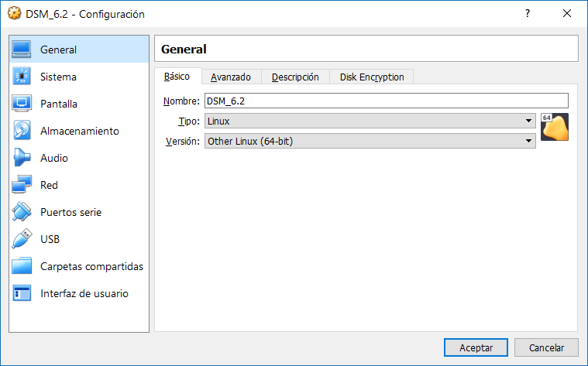Click the Tipo label

[189, 121]
